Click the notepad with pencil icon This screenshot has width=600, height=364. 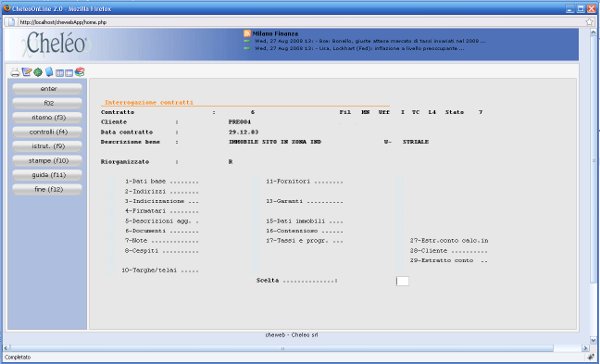(x=26, y=72)
